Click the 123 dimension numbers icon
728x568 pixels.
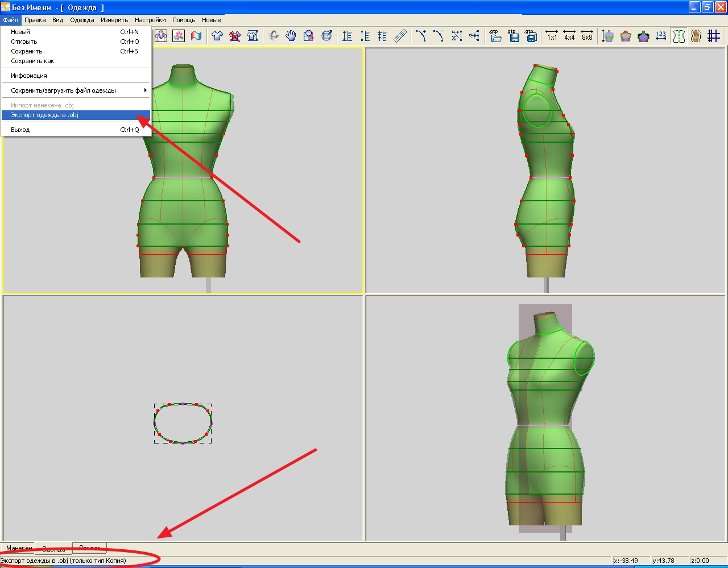[660, 36]
